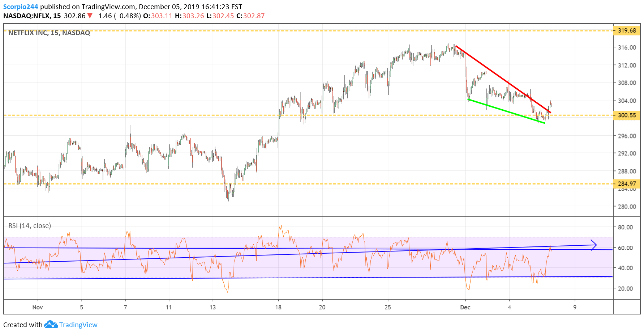
Task: Click the Dec date axis label
Action: (465, 307)
